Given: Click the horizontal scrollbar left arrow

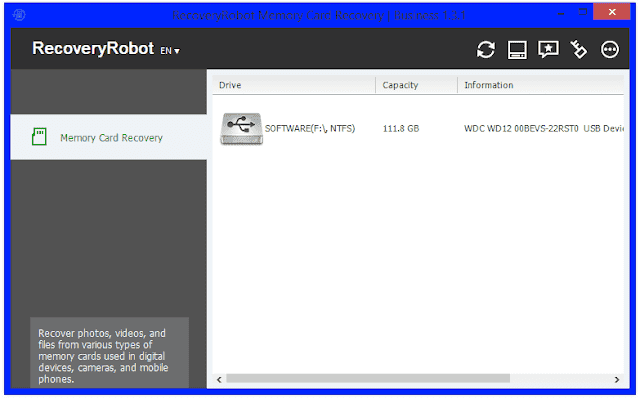Looking at the screenshot, I should tap(219, 379).
